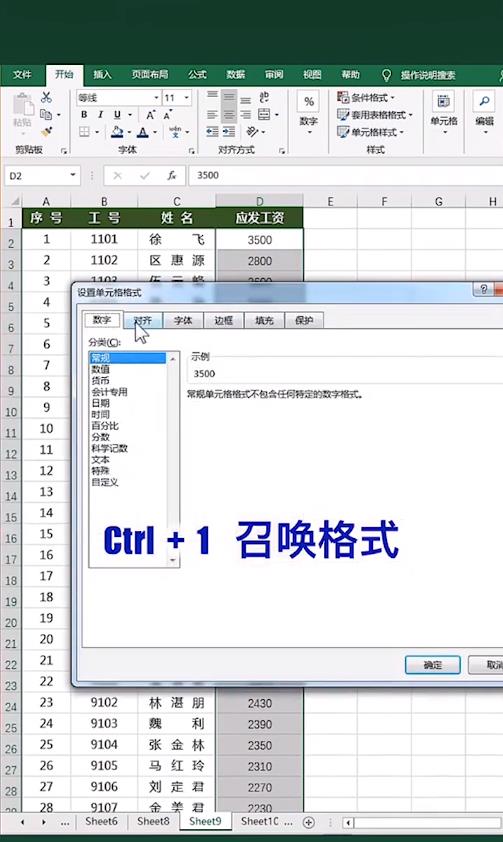Expand 条件格式 conditional formatting menu

pos(366,98)
